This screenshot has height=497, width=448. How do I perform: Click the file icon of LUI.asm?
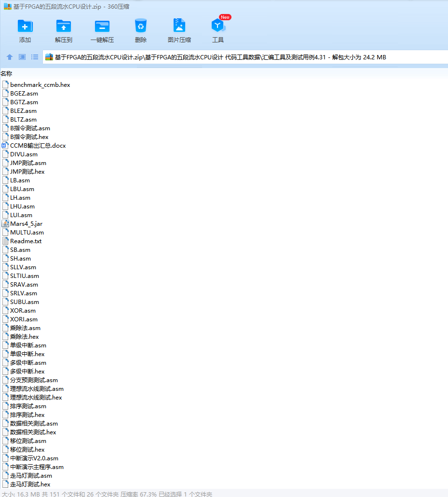coord(5,215)
